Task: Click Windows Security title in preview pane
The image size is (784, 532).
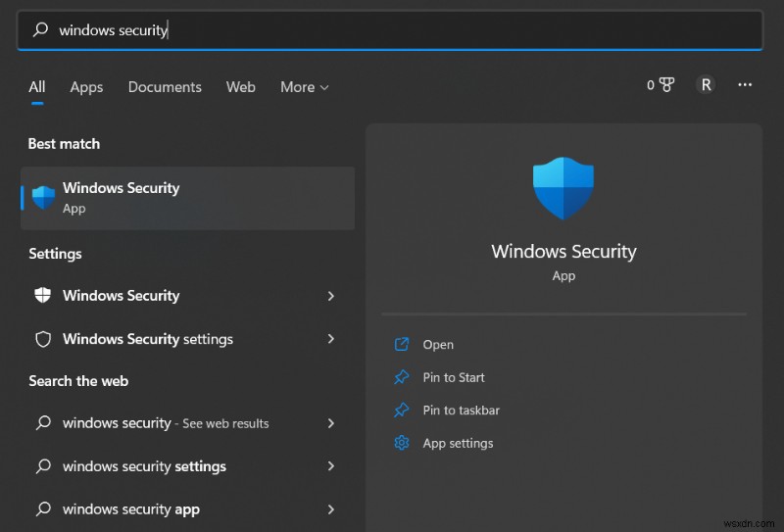Action: tap(564, 252)
